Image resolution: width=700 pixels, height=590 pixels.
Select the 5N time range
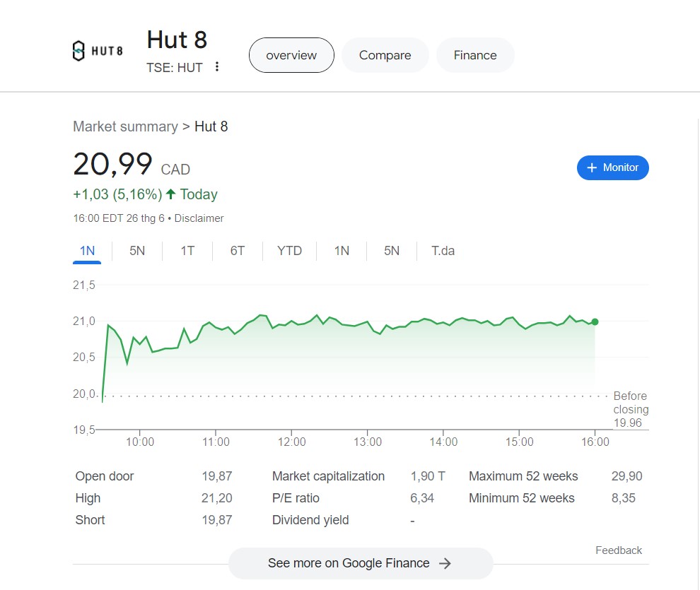(137, 251)
